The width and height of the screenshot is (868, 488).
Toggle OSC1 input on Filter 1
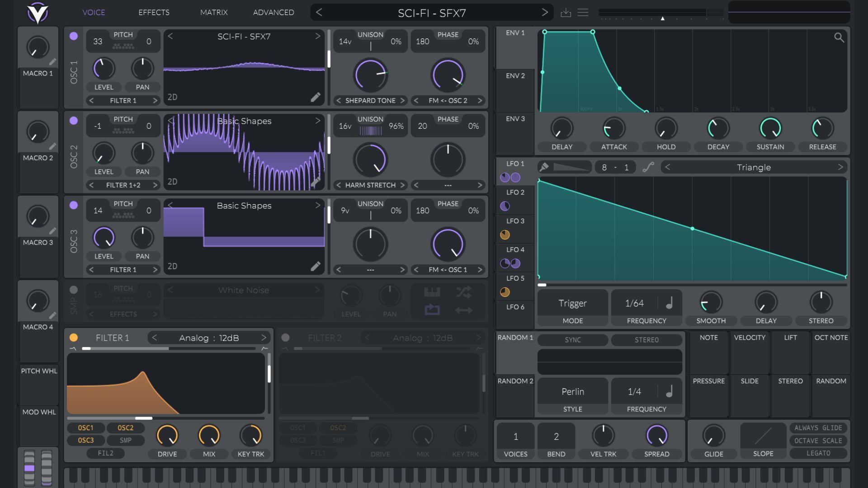point(85,427)
